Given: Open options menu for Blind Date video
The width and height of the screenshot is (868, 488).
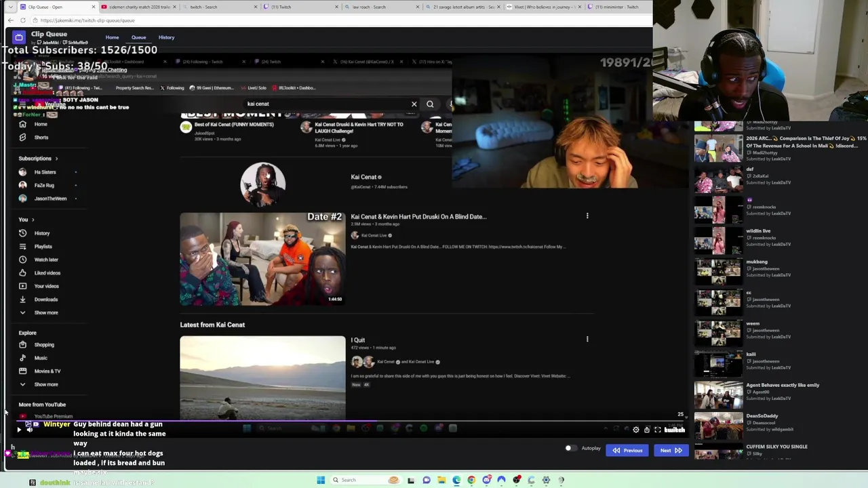Looking at the screenshot, I should coord(587,216).
